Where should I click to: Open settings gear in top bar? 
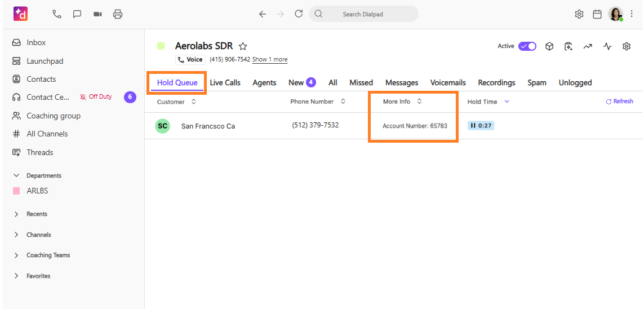(579, 14)
